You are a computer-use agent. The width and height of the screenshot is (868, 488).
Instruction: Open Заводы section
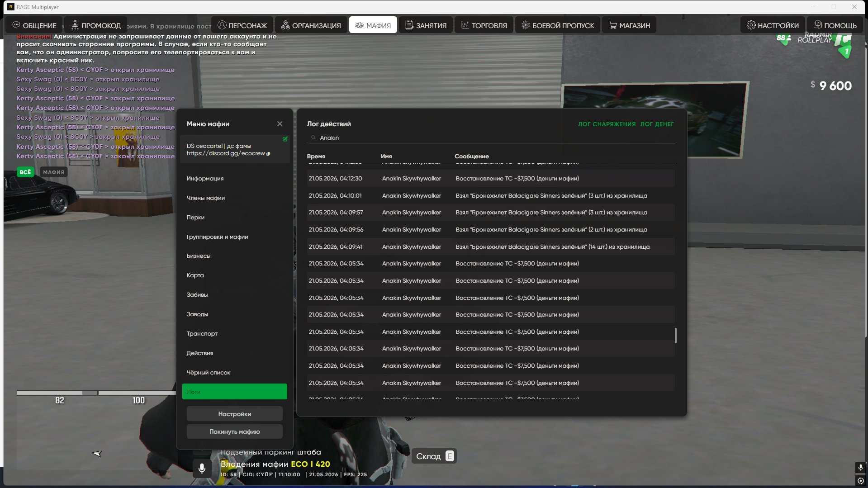coord(197,314)
